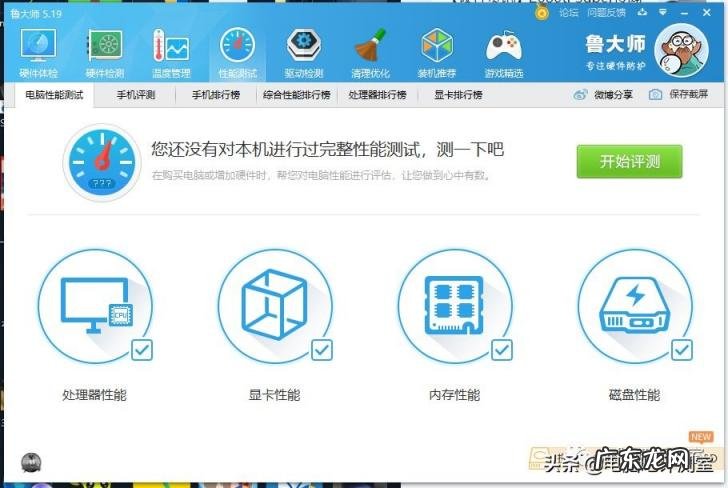
Task: Click the 内存性能 memory chip icon
Action: click(455, 306)
